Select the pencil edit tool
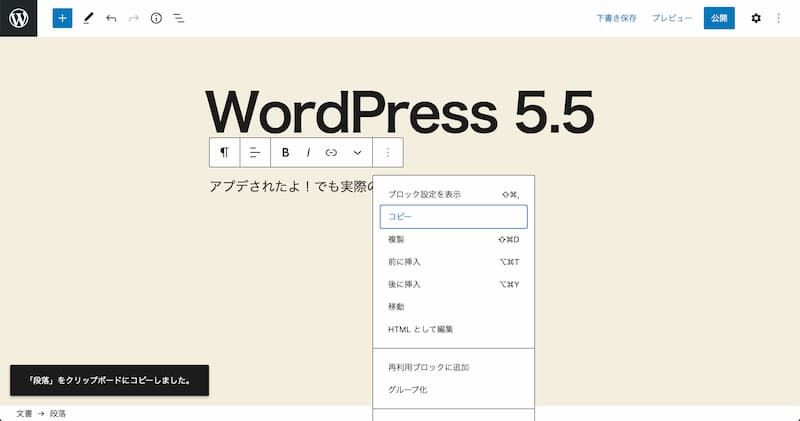The width and height of the screenshot is (800, 421). click(x=88, y=18)
